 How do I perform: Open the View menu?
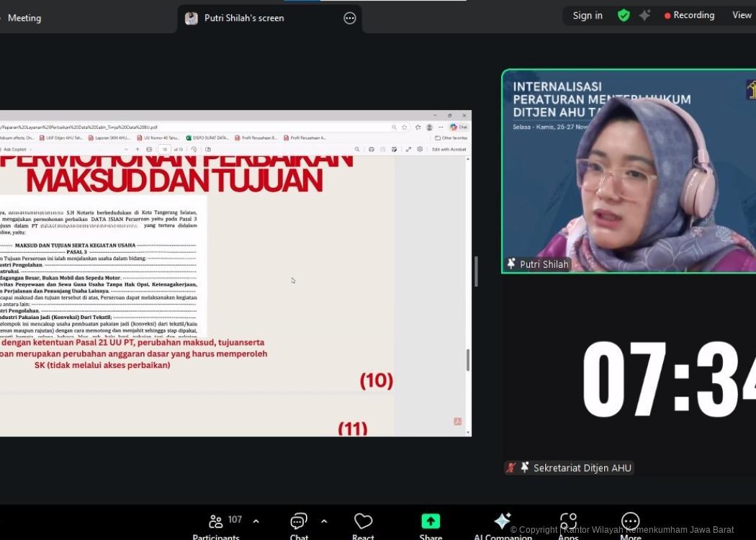tap(742, 15)
